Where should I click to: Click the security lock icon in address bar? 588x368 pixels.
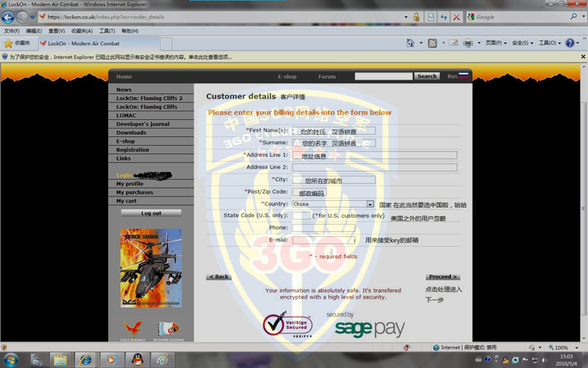(x=416, y=17)
